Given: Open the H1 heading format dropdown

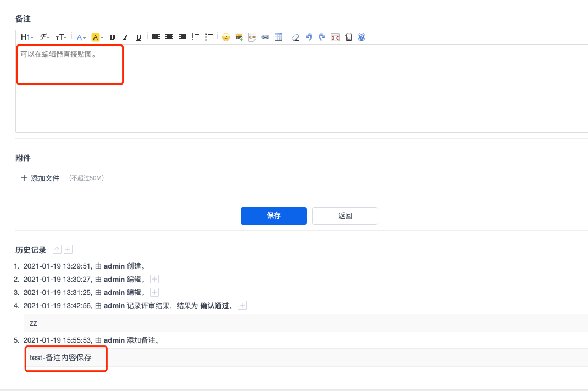Looking at the screenshot, I should coord(27,37).
